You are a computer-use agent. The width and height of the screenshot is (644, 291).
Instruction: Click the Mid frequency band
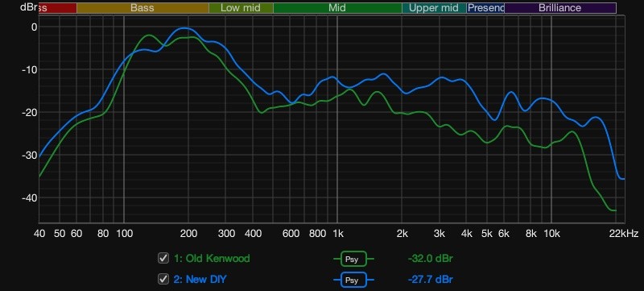pos(337,8)
